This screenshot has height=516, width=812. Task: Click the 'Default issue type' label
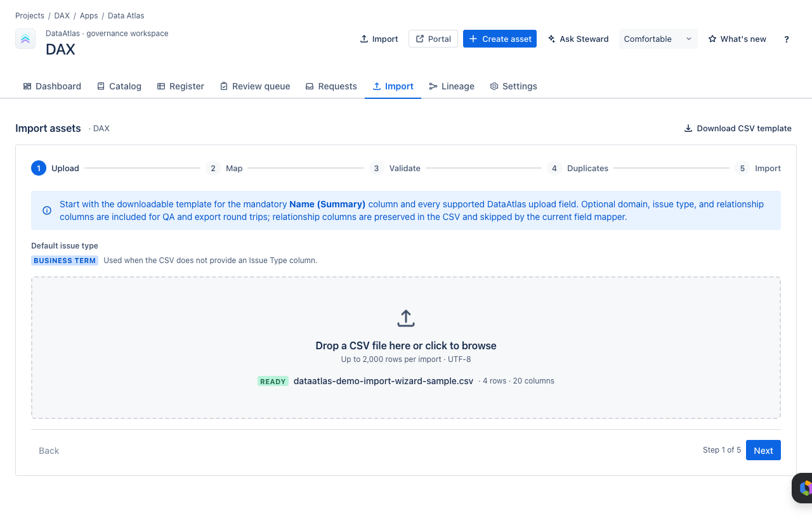(x=65, y=245)
